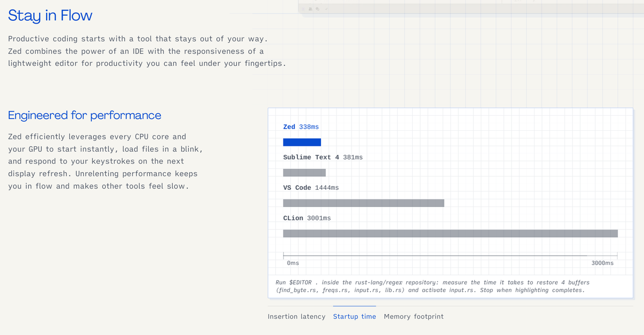Click the Stay in Flow heading
This screenshot has width=644, height=335.
[50, 16]
